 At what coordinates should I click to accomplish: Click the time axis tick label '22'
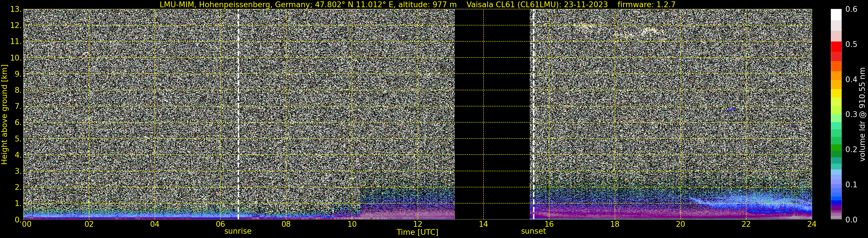pyautogui.click(x=746, y=224)
